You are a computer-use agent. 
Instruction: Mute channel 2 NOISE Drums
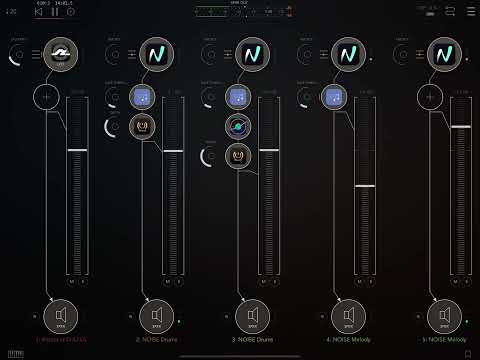click(168, 282)
